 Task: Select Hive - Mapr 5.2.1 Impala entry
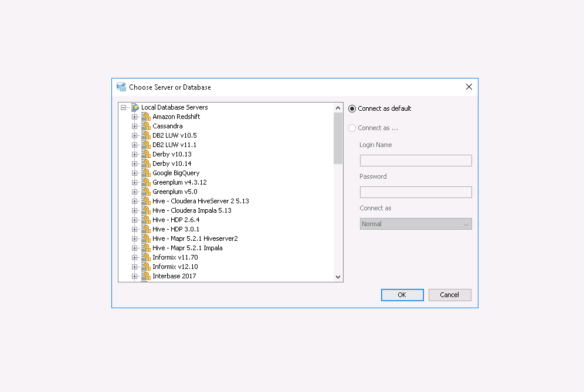(188, 248)
